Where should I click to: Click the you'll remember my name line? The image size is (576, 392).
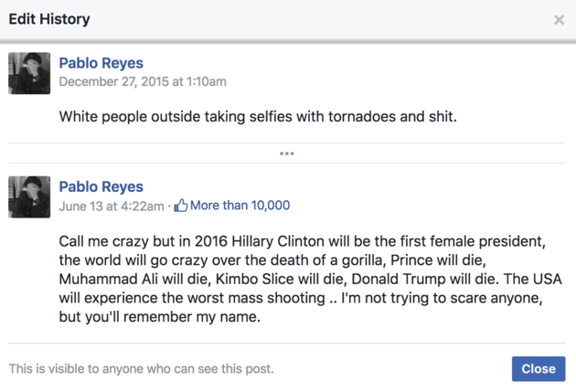[160, 317]
